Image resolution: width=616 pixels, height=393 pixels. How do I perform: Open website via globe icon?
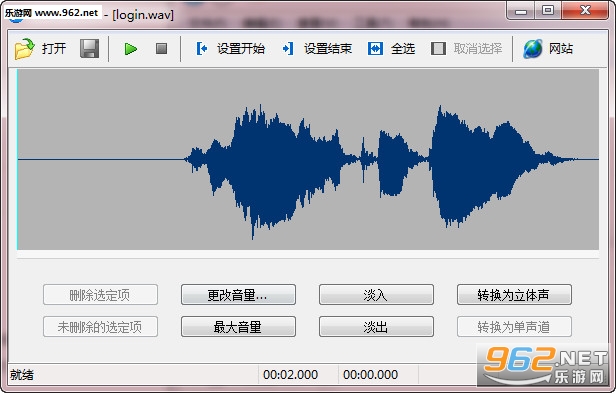pyautogui.click(x=533, y=49)
